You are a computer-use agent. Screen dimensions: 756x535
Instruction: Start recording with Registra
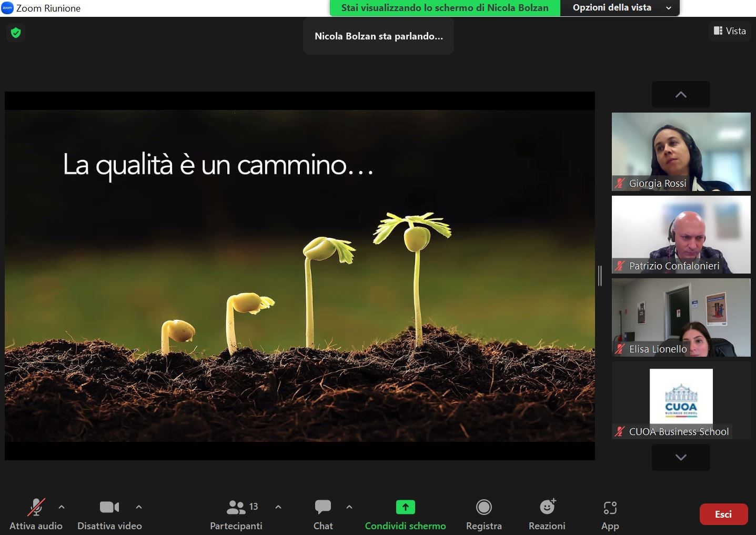coord(483,514)
